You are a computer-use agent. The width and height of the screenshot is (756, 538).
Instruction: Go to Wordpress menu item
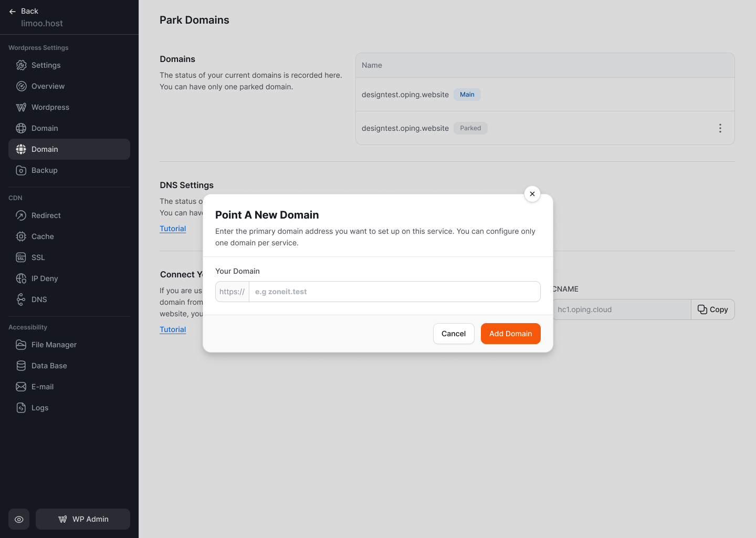tap(69, 107)
